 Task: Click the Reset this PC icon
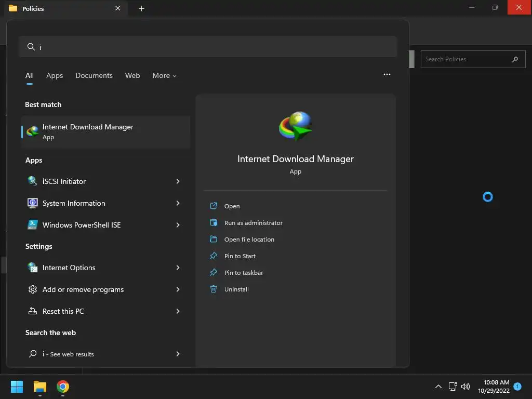[32, 311]
